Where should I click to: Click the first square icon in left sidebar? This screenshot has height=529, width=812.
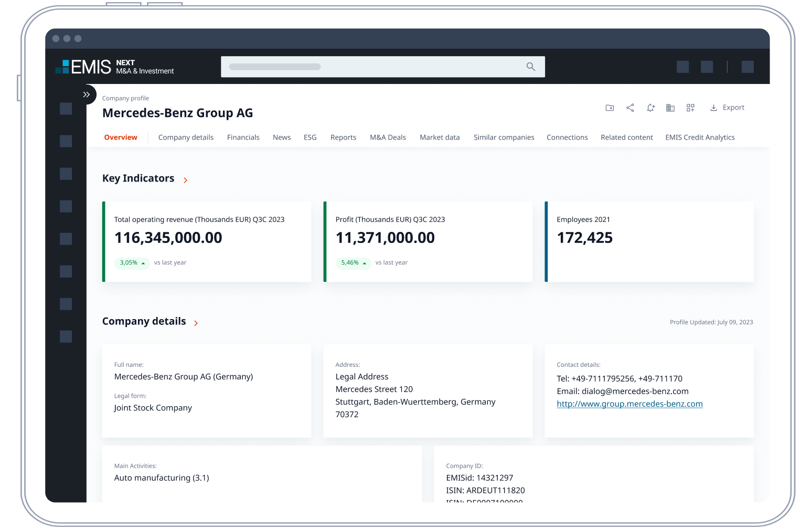coord(66,109)
